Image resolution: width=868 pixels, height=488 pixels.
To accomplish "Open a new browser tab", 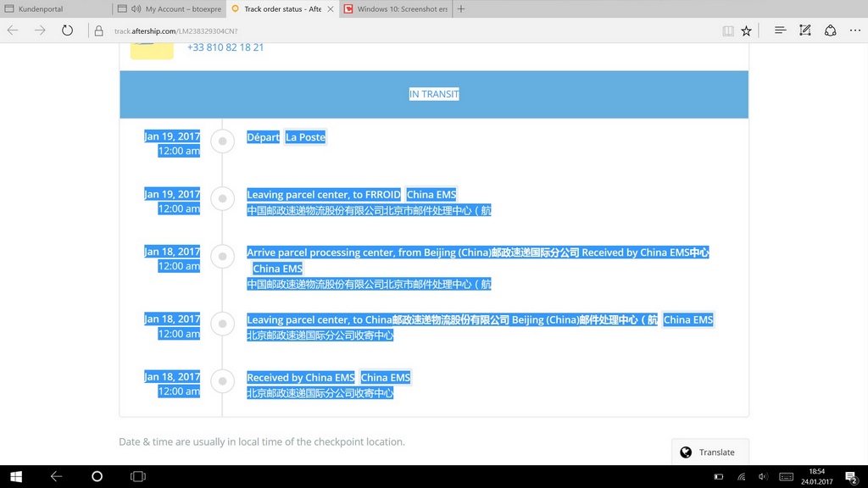I will click(x=461, y=9).
